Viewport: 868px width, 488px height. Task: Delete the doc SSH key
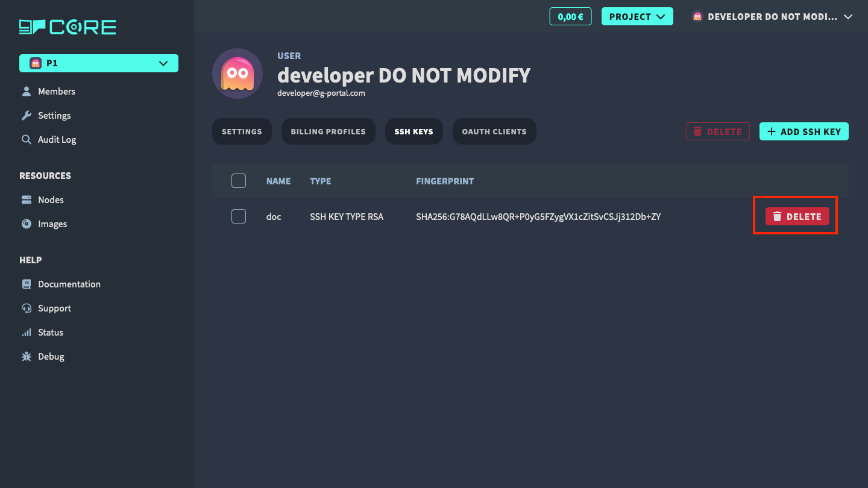pyautogui.click(x=796, y=216)
